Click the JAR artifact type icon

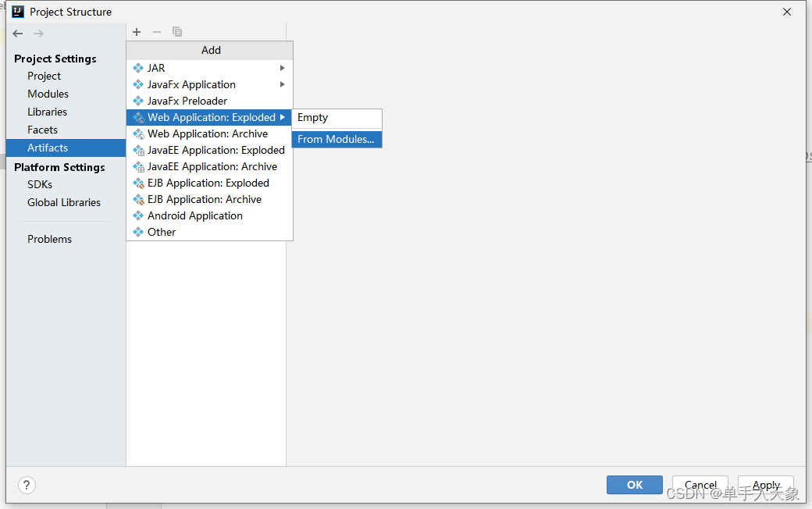tap(138, 68)
